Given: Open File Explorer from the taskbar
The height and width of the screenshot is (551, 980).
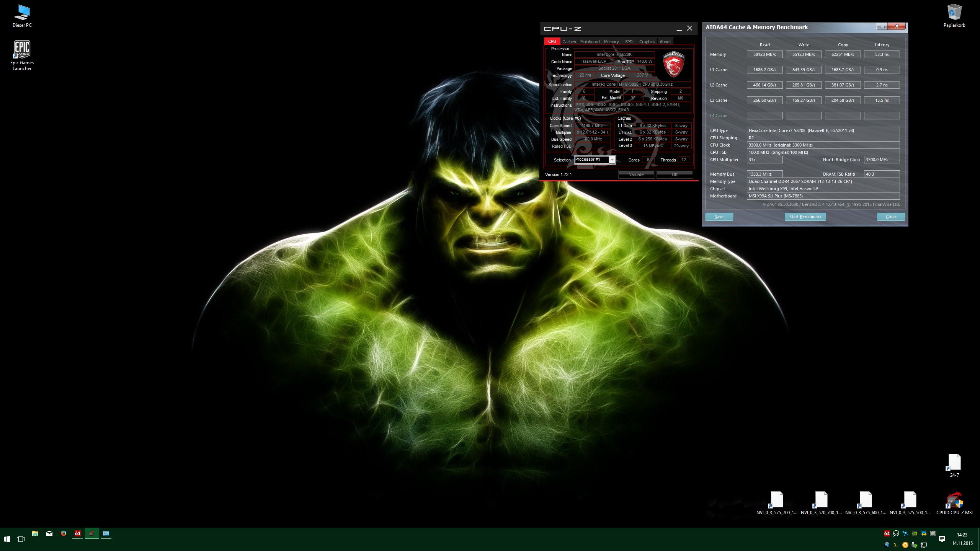Looking at the screenshot, I should point(35,533).
